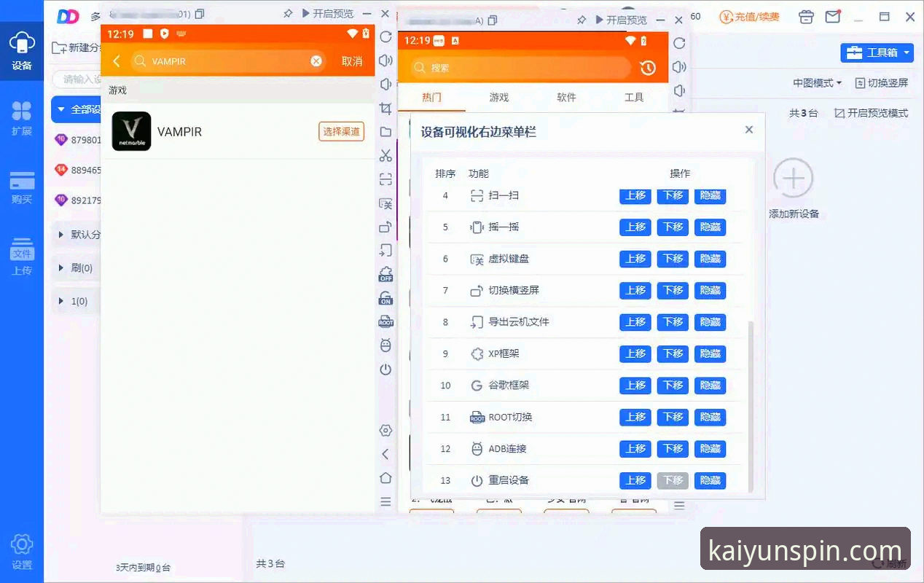Screen dimensions: 924x583
Task: Hide the 虚拟键盘 menu item
Action: (710, 259)
